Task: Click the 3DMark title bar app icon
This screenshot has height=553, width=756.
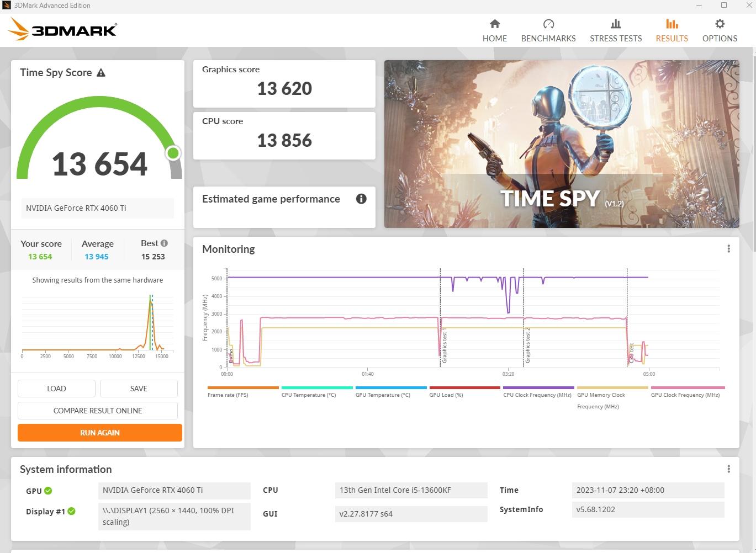Action: (x=7, y=6)
